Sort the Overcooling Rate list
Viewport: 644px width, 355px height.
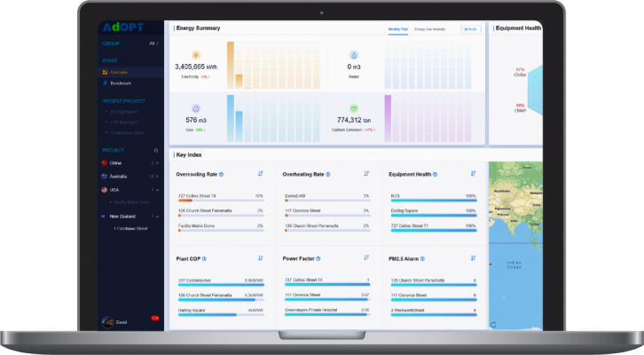coord(260,174)
